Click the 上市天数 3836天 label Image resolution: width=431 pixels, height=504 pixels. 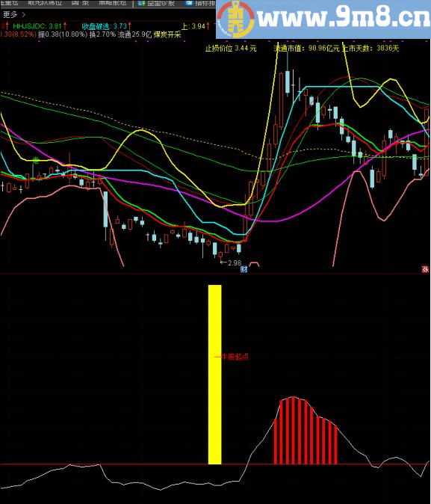pyautogui.click(x=371, y=48)
